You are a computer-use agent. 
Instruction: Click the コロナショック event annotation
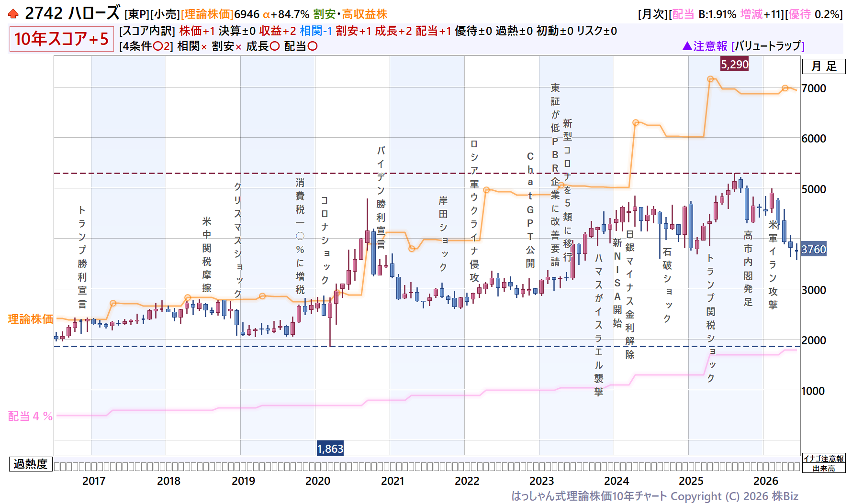point(325,240)
